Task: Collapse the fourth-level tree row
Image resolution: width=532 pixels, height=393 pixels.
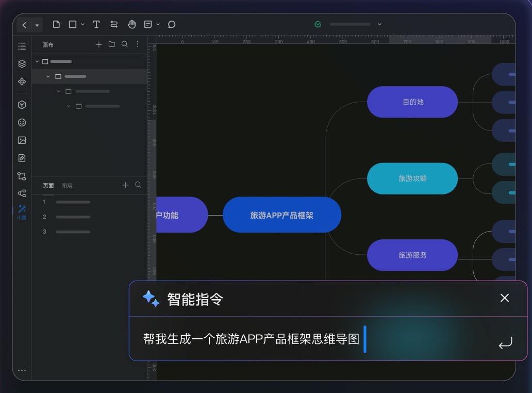Action: pyautogui.click(x=69, y=106)
